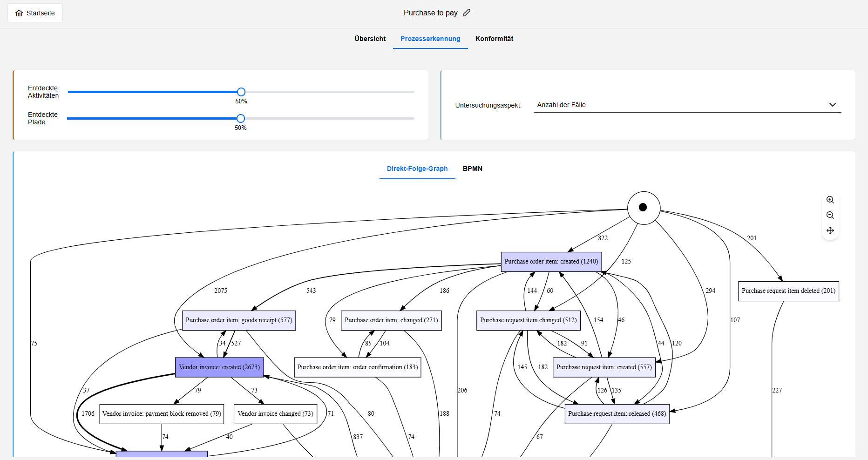Switch to the Übersicht tab
The image size is (868, 460).
coord(370,39)
